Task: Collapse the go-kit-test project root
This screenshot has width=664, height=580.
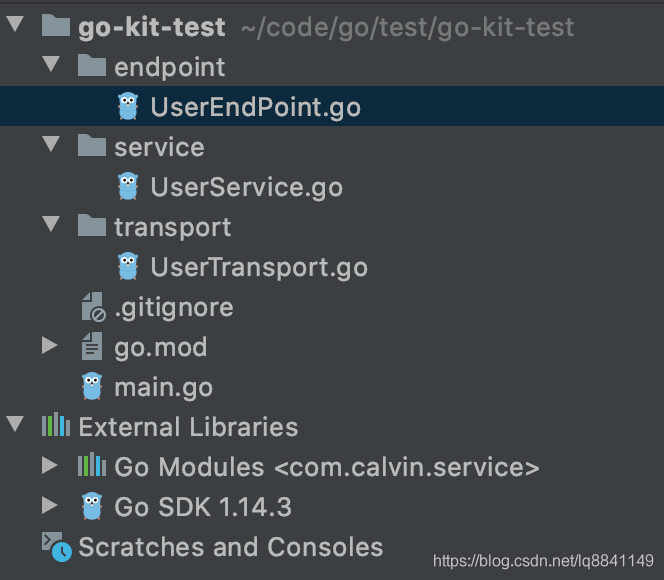Action: (x=13, y=26)
